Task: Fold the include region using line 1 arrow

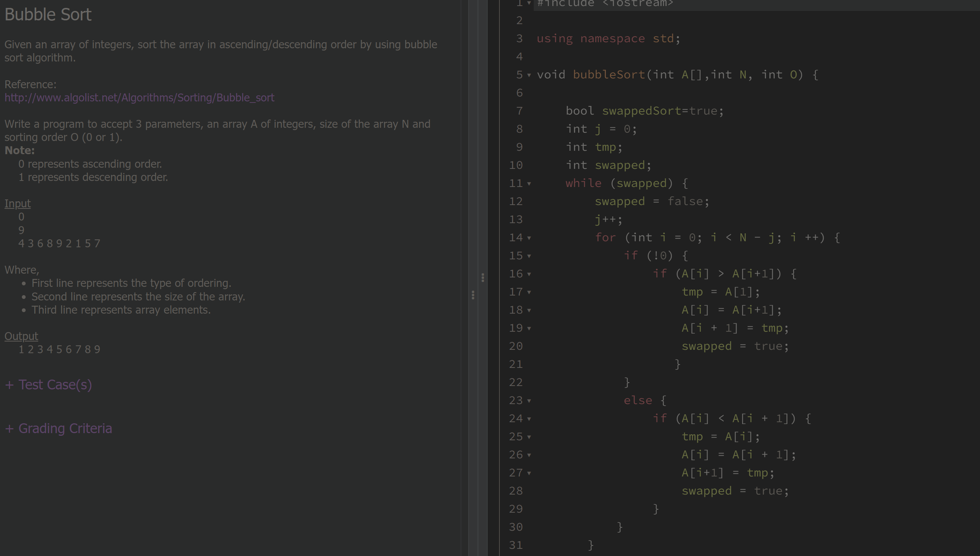Action: coord(529,3)
